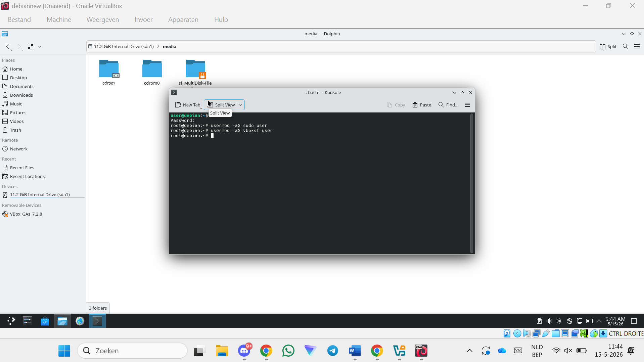The image size is (644, 362).
Task: Go back in Dolphin navigation
Action: [8, 46]
